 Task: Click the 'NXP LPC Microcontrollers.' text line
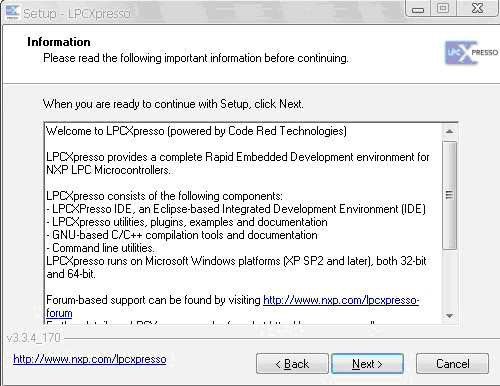click(108, 170)
